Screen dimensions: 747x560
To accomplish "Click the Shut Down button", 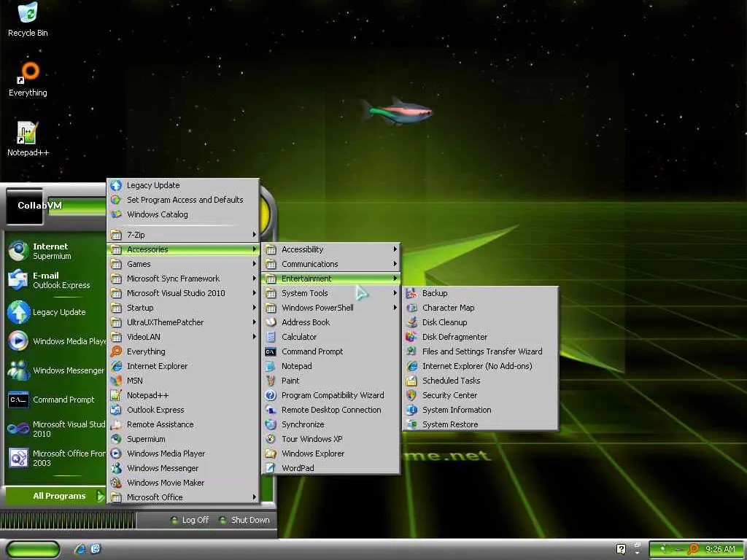I will point(244,521).
